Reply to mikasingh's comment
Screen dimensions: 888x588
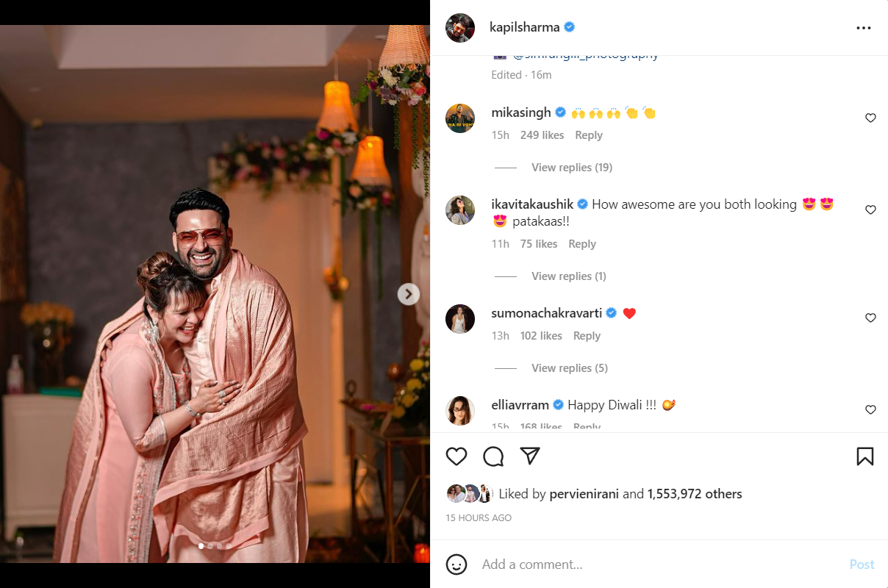(x=588, y=135)
